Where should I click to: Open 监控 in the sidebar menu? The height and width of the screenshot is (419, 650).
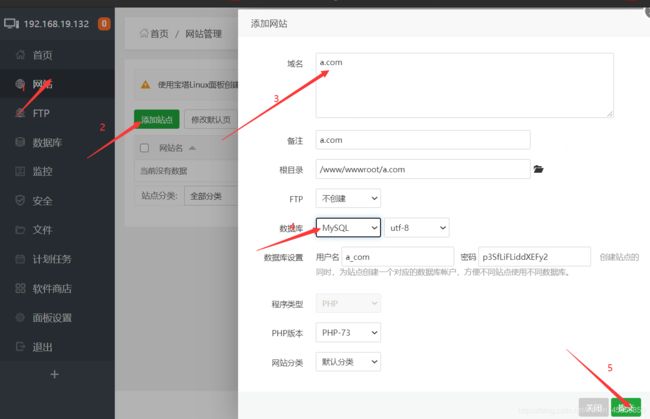(42, 172)
